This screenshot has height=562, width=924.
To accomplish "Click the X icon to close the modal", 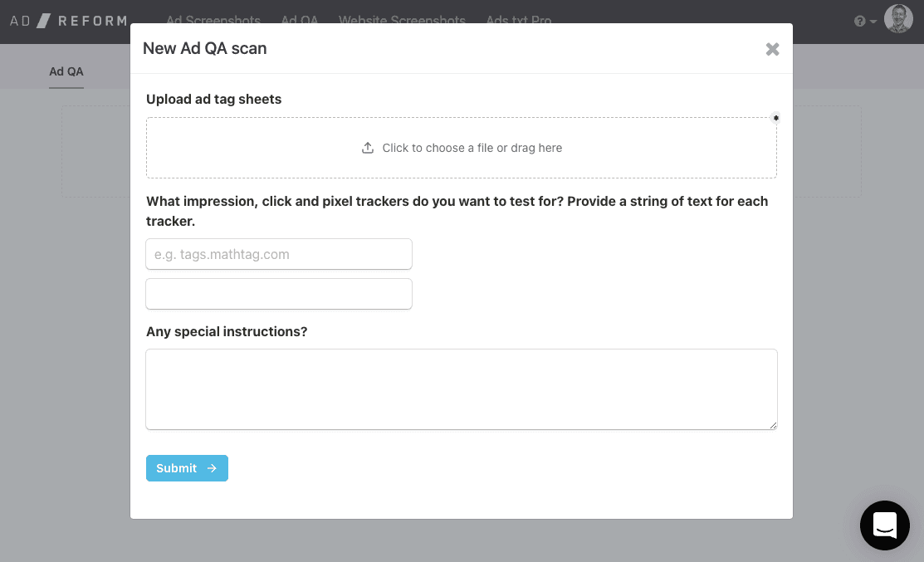I will tap(772, 49).
